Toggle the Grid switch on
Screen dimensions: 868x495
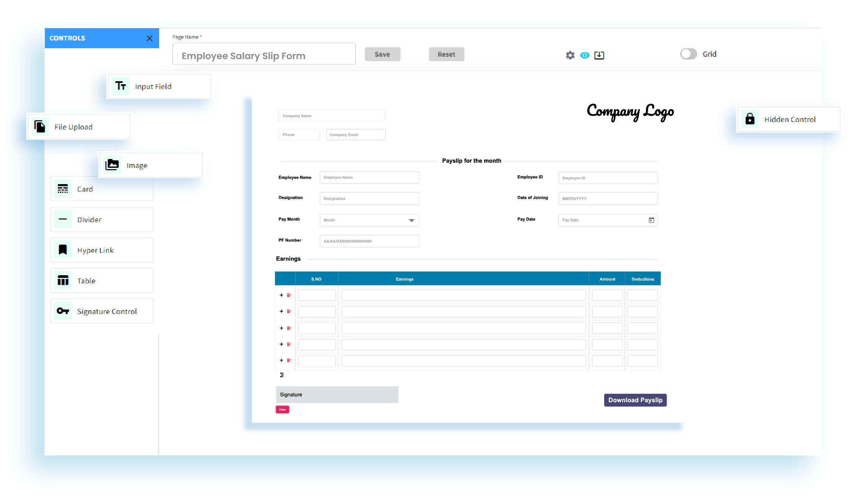point(688,54)
